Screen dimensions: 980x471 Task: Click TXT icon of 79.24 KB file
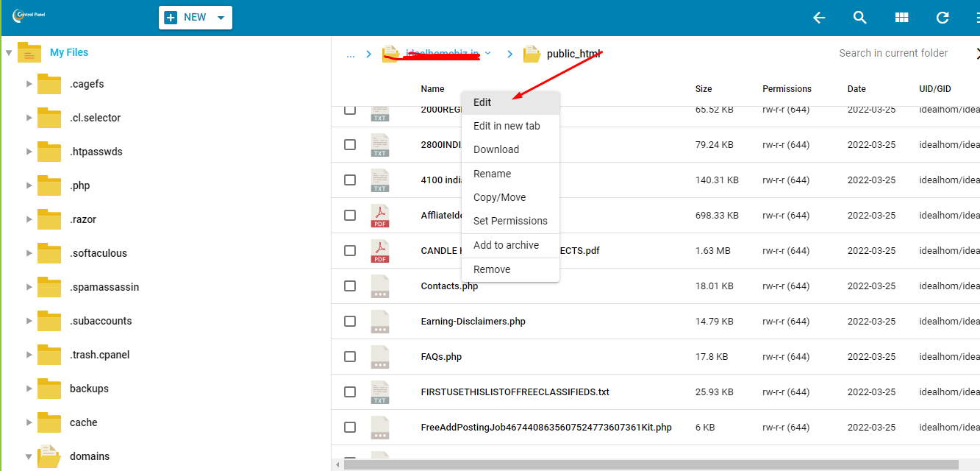click(380, 145)
